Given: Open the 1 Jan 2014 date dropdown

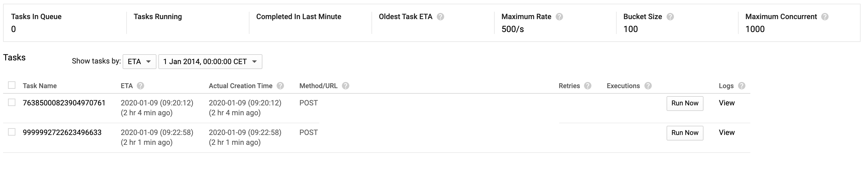Looking at the screenshot, I should (x=210, y=62).
